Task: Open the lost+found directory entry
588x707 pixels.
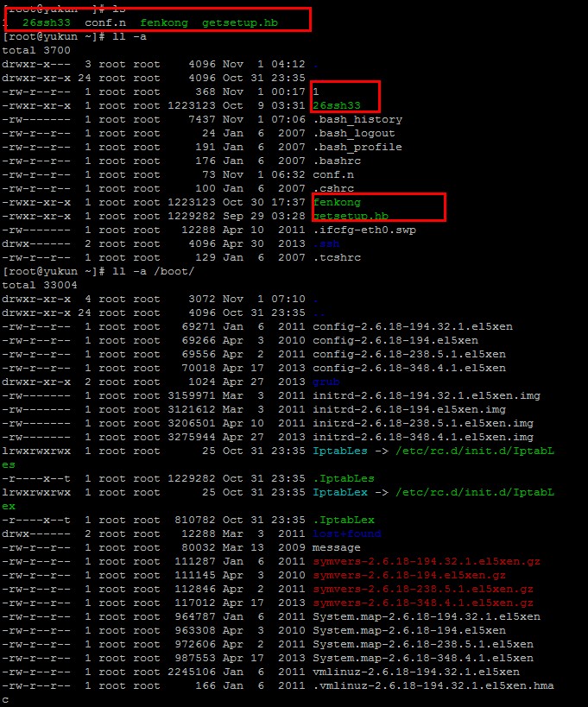Action: [x=347, y=533]
